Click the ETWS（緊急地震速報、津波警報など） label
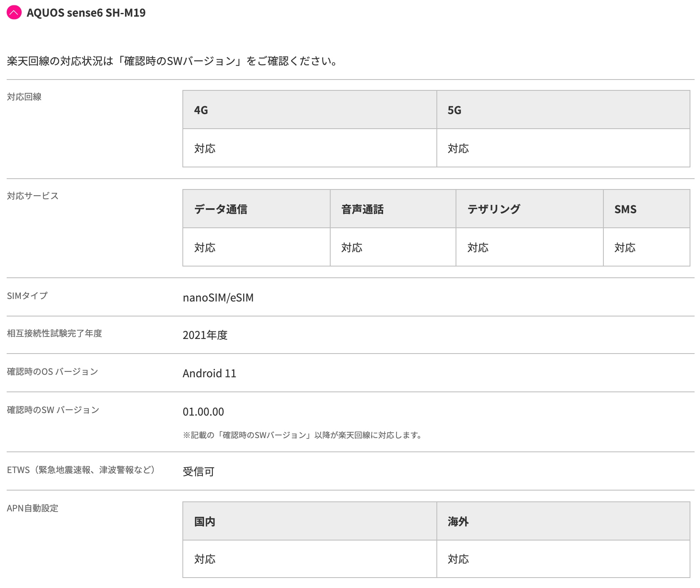The width and height of the screenshot is (700, 588). (x=81, y=470)
